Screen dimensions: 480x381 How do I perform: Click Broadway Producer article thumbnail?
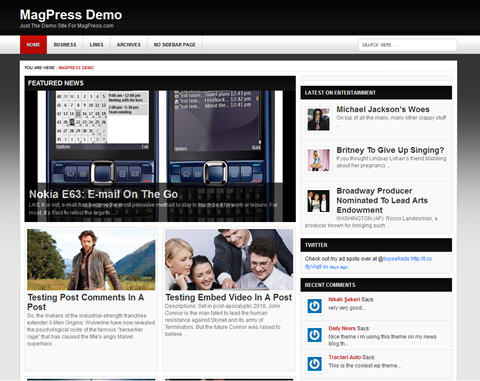tap(318, 201)
